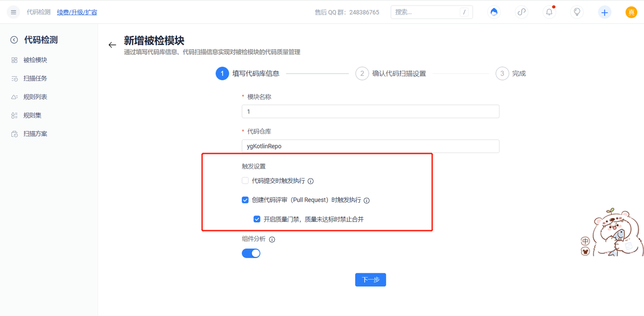Open the 续费/升级/扩容 link
This screenshot has height=316, width=644.
77,12
